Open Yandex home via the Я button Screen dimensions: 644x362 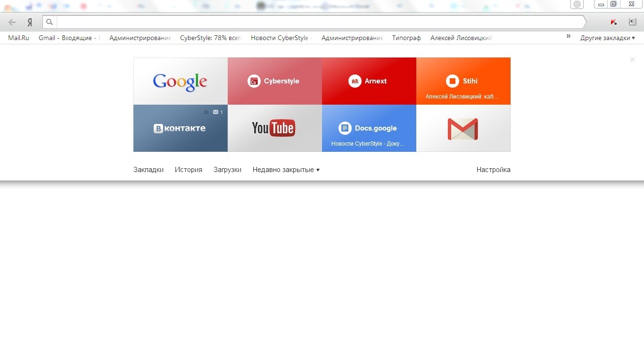(x=30, y=22)
